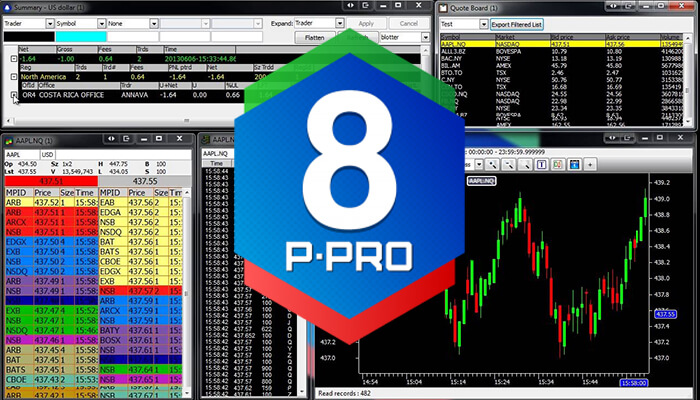
Task: Click pop-out icon in Summary title bar
Action: [x=366, y=5]
